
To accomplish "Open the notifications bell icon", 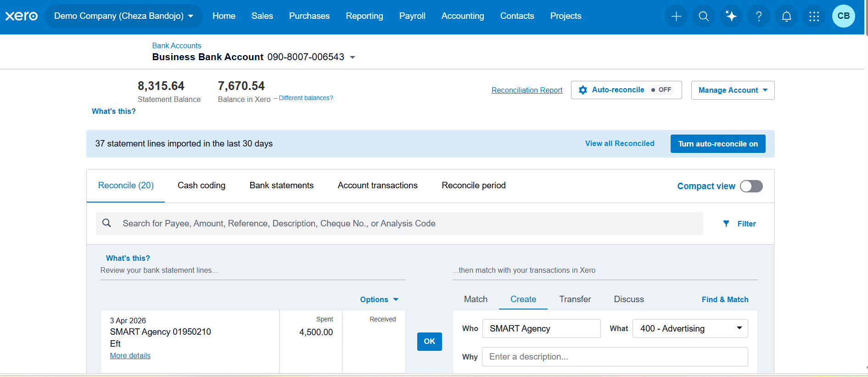I will [x=786, y=17].
